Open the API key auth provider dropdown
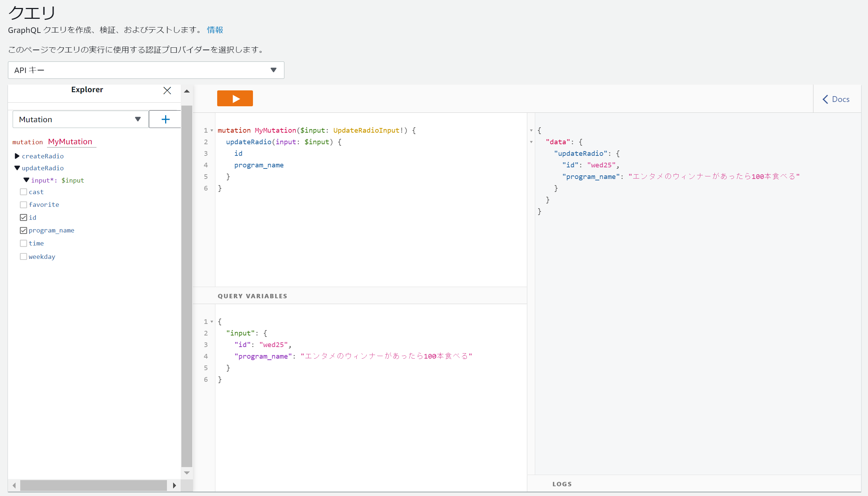 146,70
